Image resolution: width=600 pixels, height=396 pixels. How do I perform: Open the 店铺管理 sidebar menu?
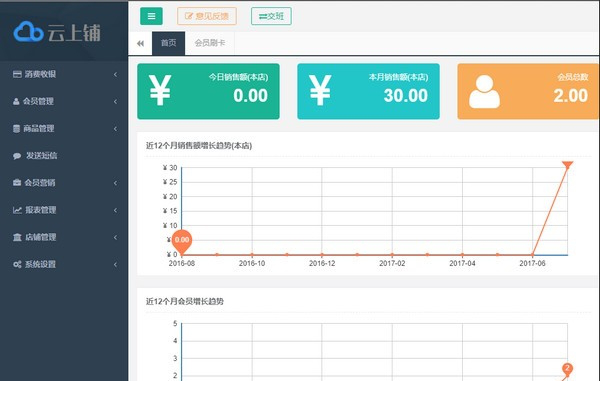pos(64,237)
